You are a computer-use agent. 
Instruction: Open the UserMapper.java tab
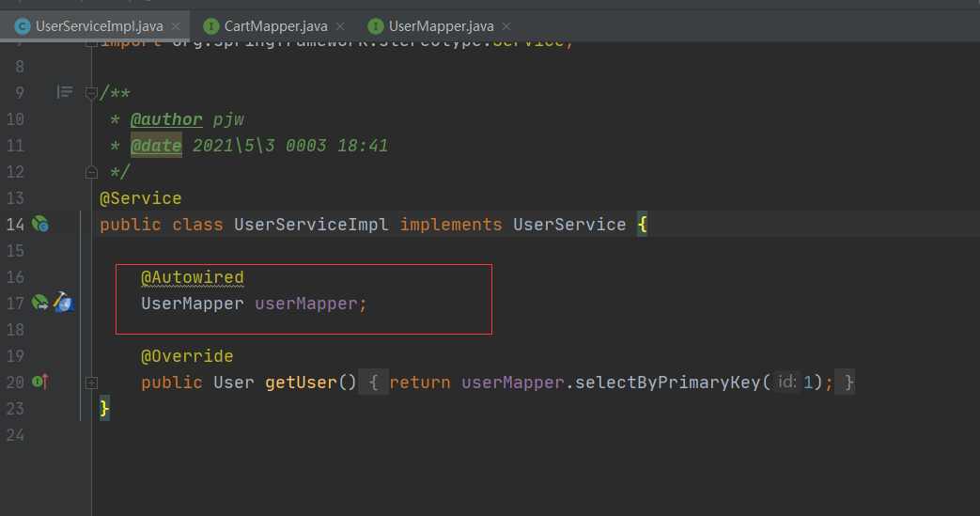(442, 26)
